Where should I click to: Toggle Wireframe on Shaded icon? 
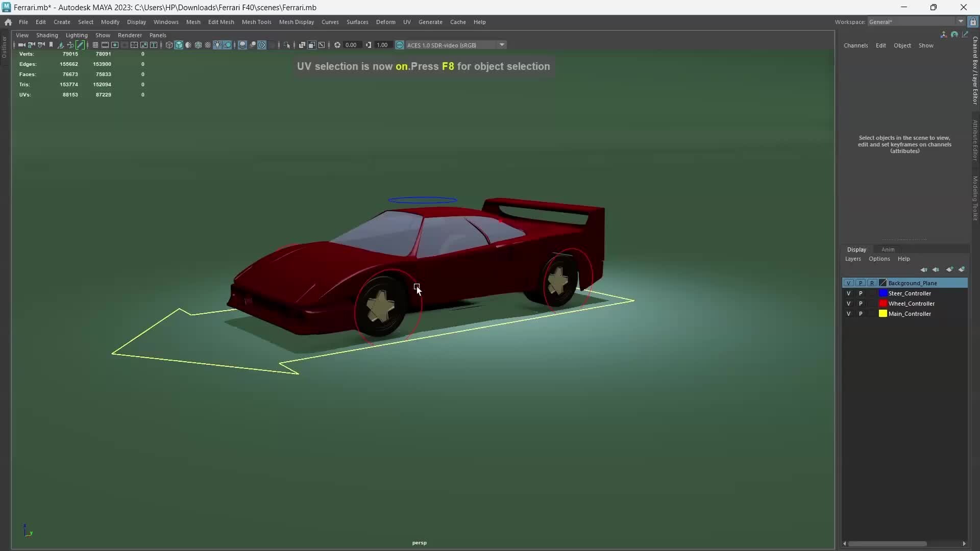tap(198, 45)
